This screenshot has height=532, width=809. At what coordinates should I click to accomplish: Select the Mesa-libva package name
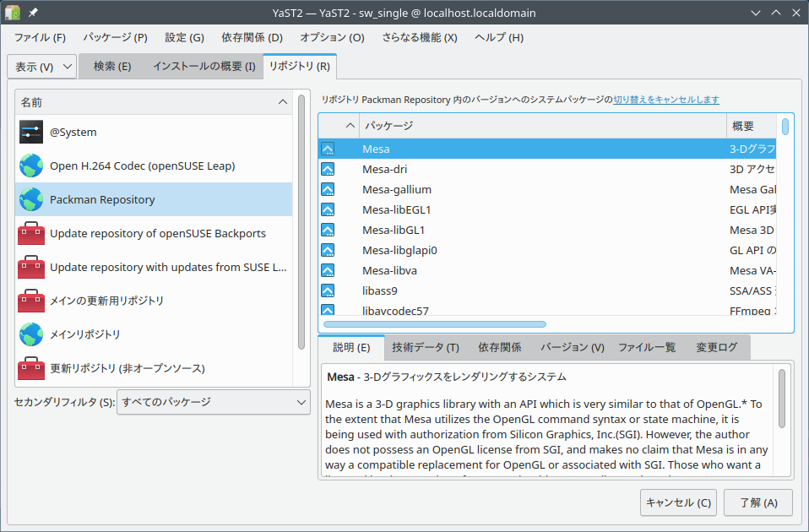coord(389,270)
